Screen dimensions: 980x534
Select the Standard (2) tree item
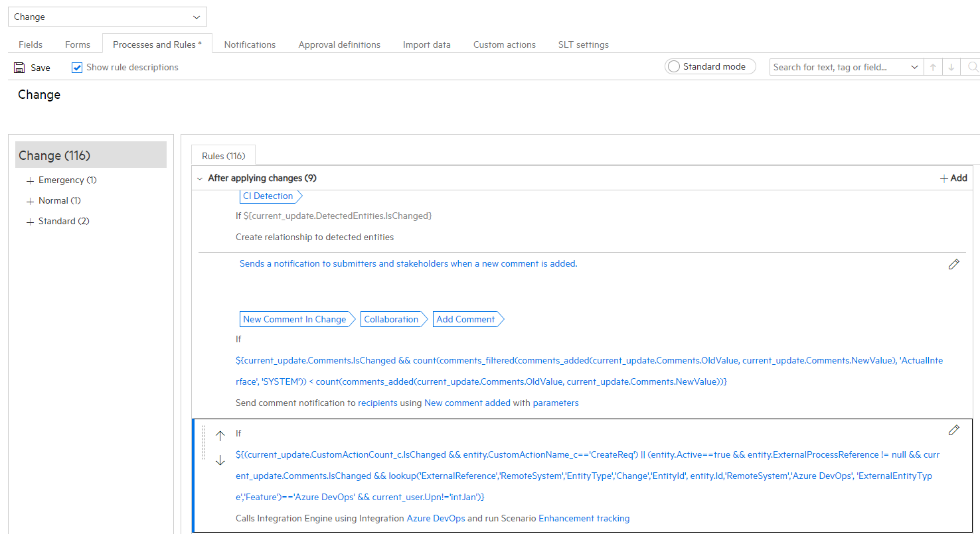[63, 221]
